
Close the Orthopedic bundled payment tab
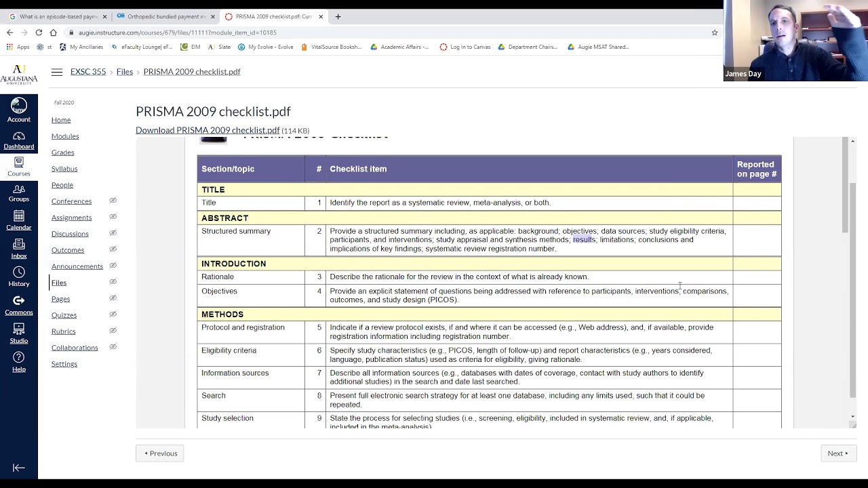(213, 16)
